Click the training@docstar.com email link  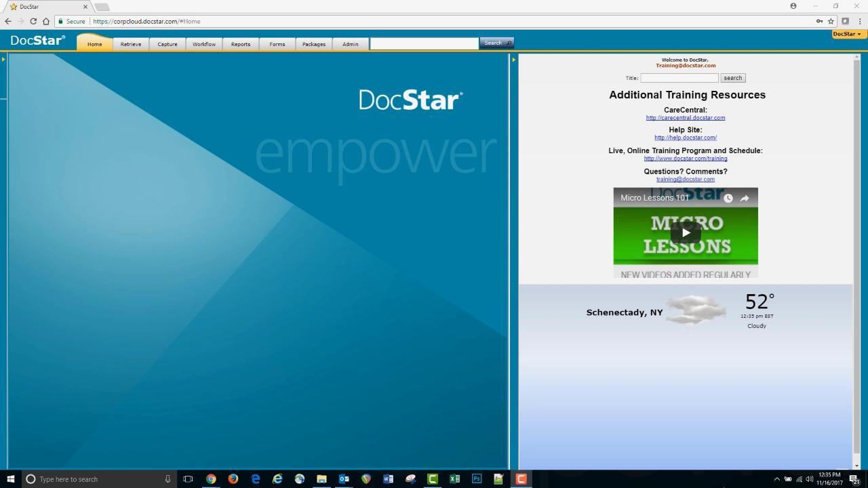tap(686, 179)
